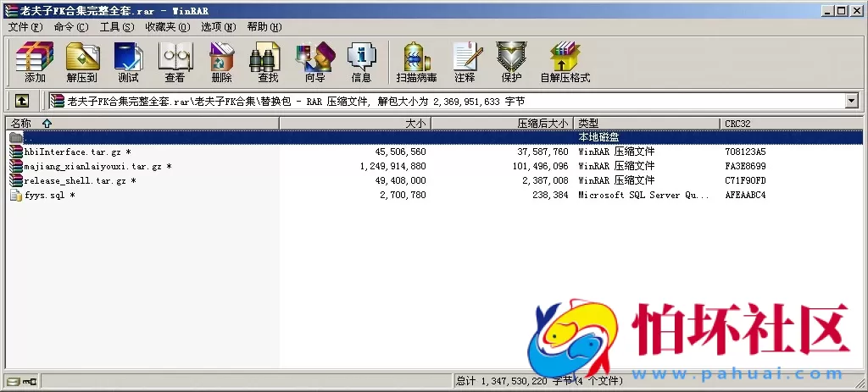868x392 pixels.
Task: Click the 本地磁盘 type cell
Action: tap(598, 137)
